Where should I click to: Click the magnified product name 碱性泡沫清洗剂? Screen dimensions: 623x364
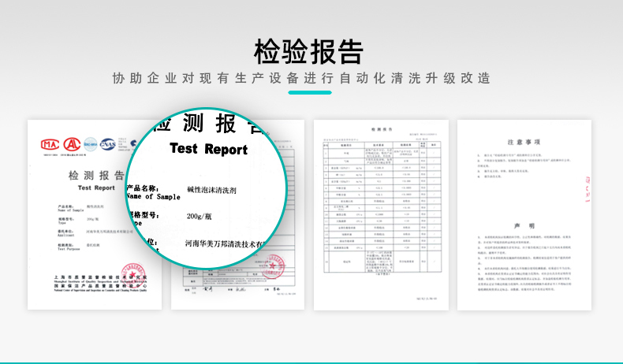(212, 190)
